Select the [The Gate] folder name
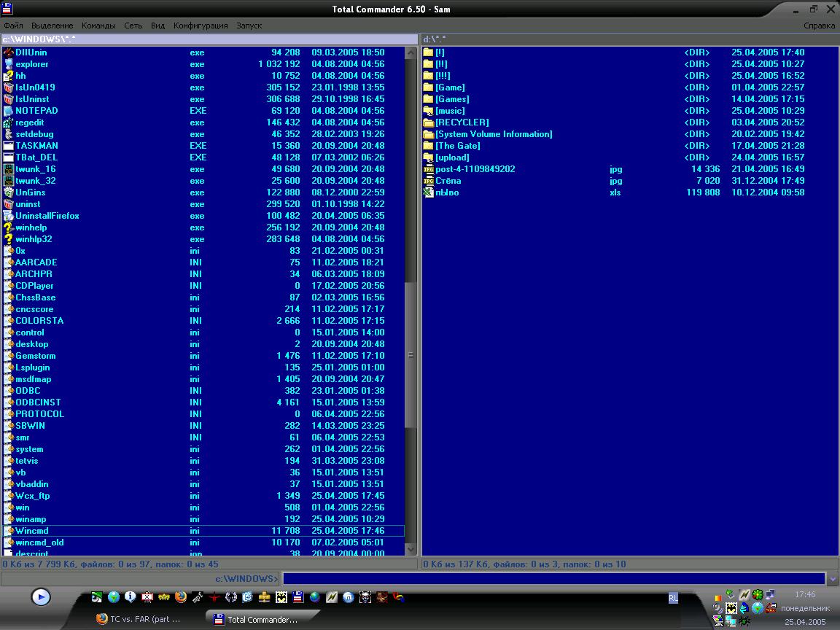Image resolution: width=840 pixels, height=630 pixels. coord(458,146)
